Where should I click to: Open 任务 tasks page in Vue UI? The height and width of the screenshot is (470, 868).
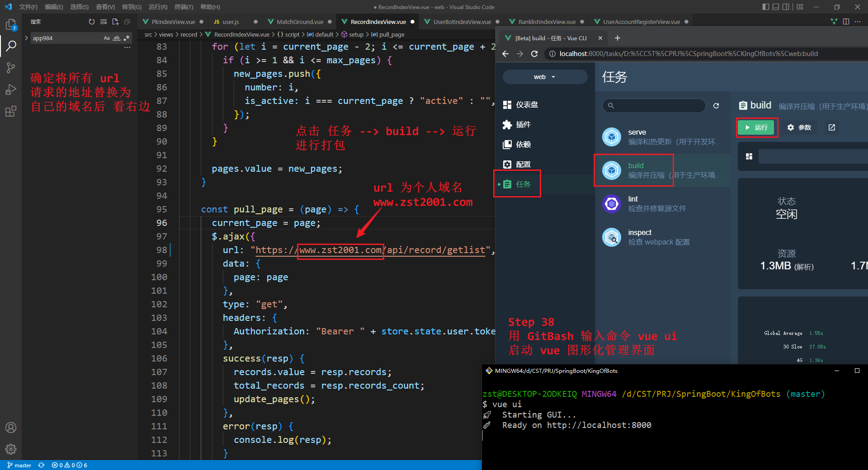(545, 184)
